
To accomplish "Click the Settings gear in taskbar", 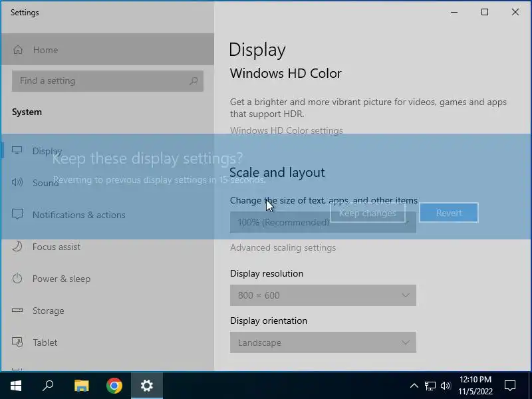I will tap(147, 386).
